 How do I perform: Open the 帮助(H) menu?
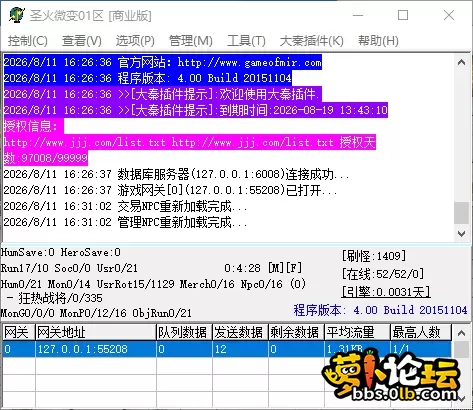pyautogui.click(x=378, y=41)
